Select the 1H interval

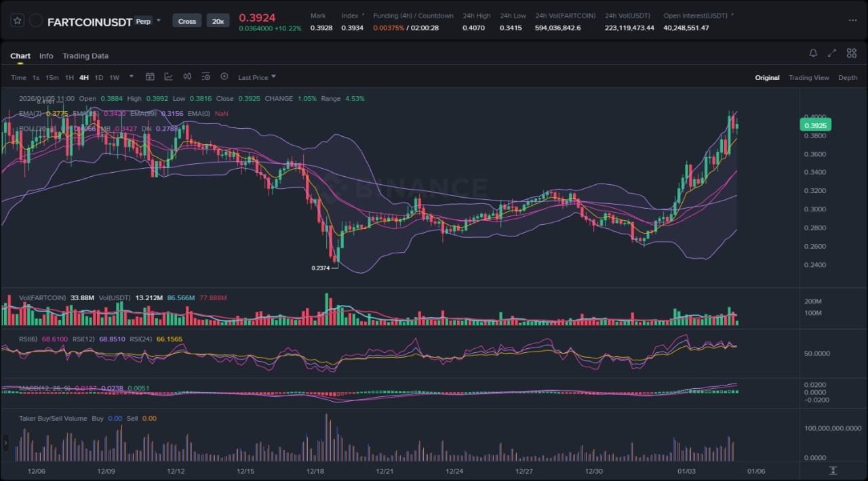69,77
